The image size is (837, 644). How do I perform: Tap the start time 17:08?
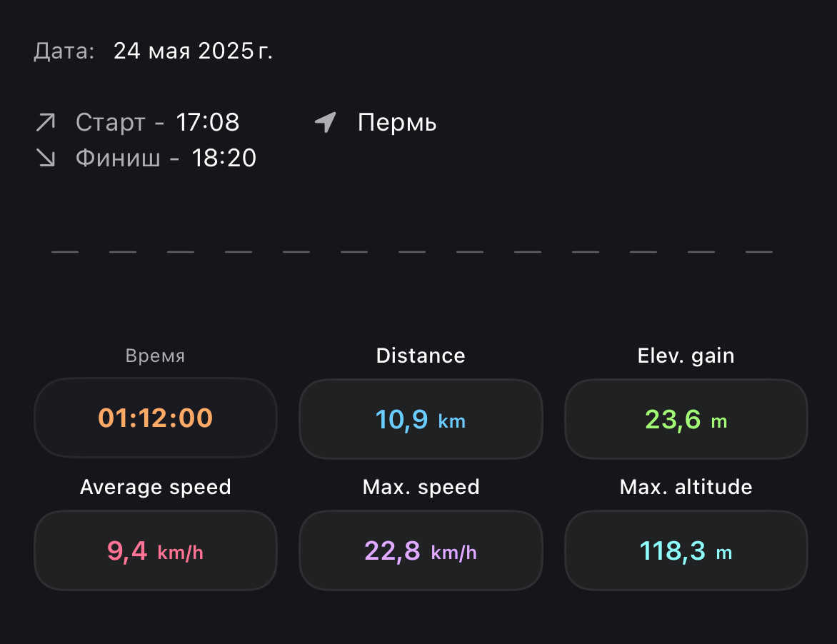pos(208,122)
